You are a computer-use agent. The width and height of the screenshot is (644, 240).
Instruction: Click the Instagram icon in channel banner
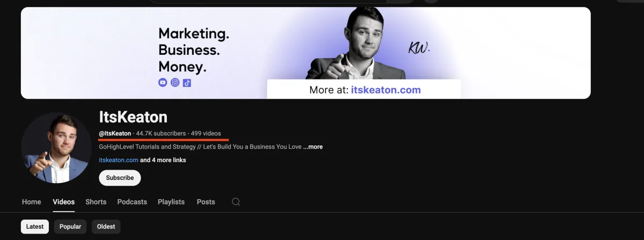(x=175, y=83)
